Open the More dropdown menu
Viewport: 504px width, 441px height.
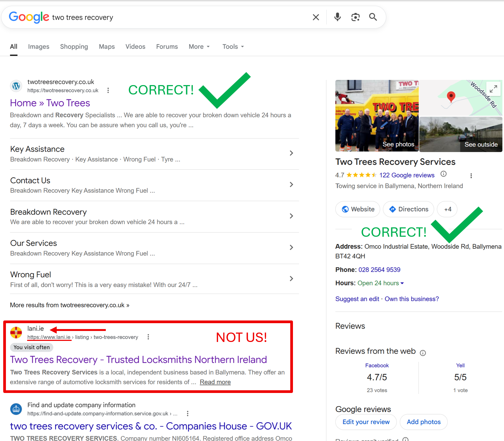pos(199,47)
